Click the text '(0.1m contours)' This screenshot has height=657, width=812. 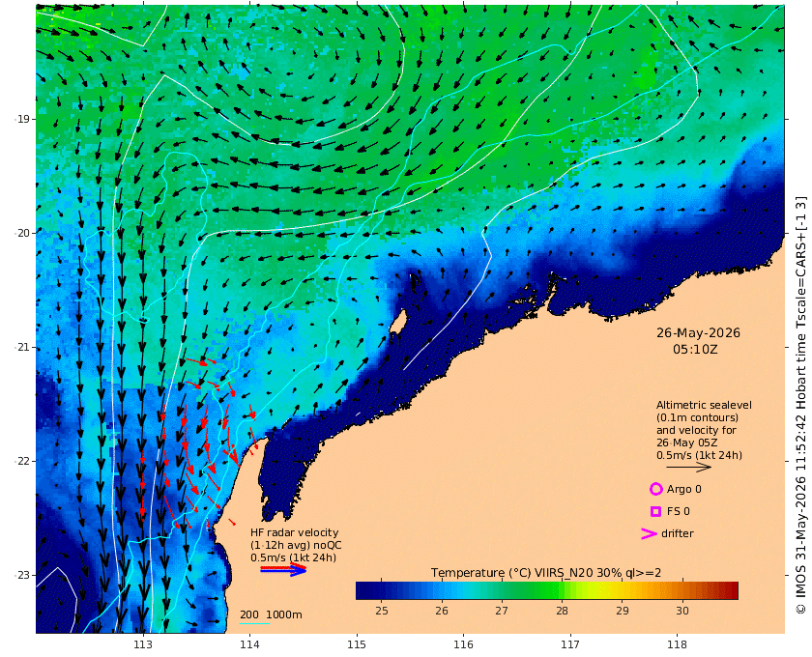(x=697, y=417)
